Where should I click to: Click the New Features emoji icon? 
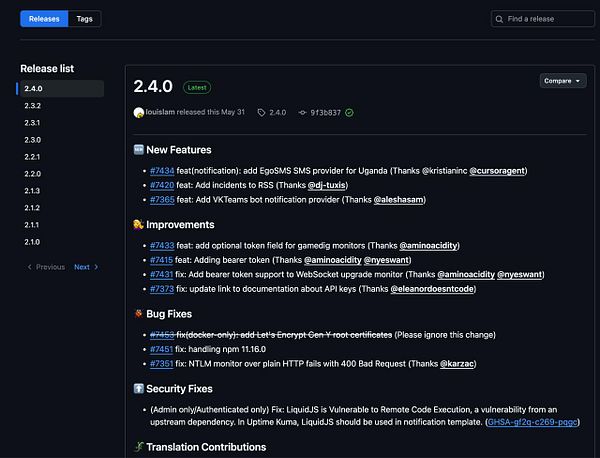click(x=139, y=150)
